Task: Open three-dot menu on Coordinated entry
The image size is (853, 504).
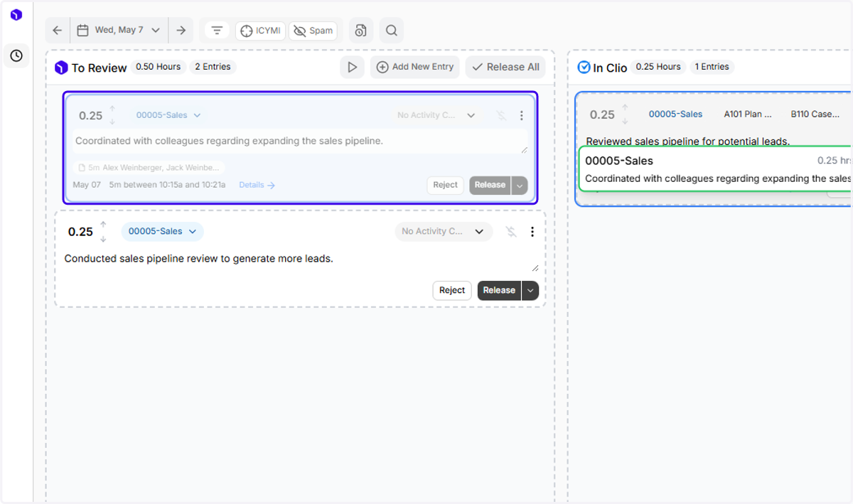Action: (x=522, y=115)
